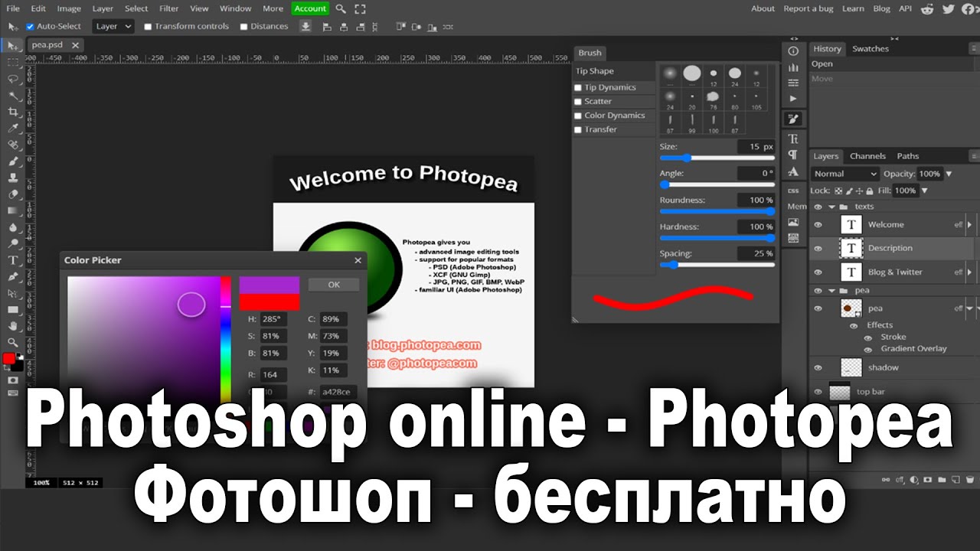Select the Hand tool

[x=13, y=325]
